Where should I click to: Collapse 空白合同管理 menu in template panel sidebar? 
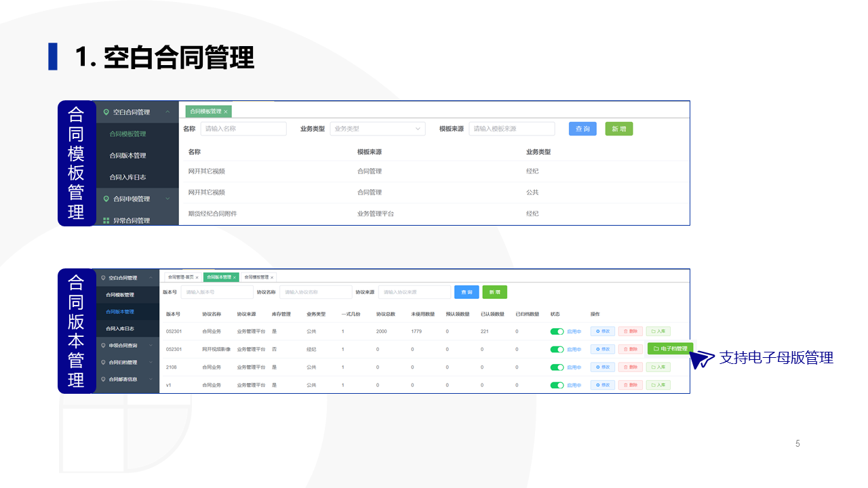(x=167, y=112)
